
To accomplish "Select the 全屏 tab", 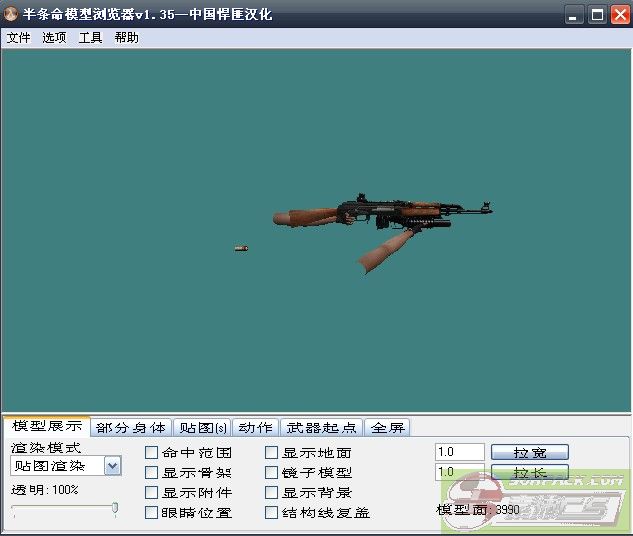I will click(x=387, y=428).
